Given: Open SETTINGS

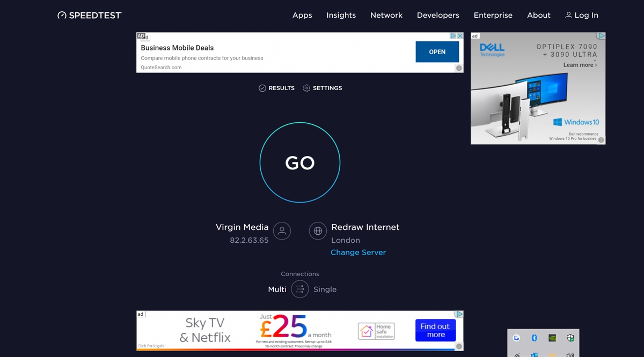Looking at the screenshot, I should pos(327,88).
